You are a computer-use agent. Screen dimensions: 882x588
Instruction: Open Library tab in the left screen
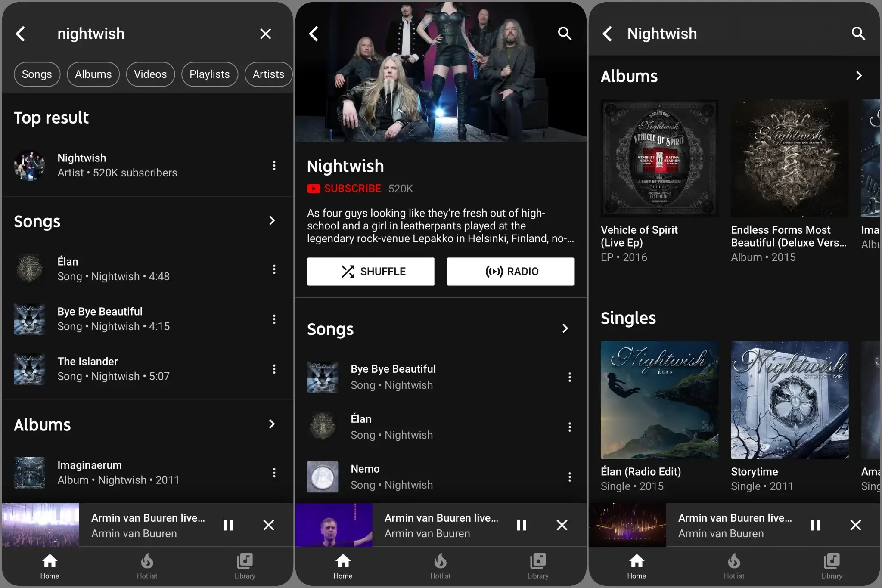coord(245,566)
